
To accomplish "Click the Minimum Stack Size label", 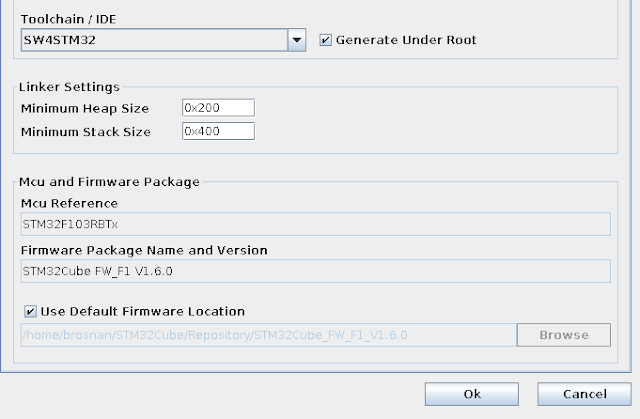I will [86, 132].
